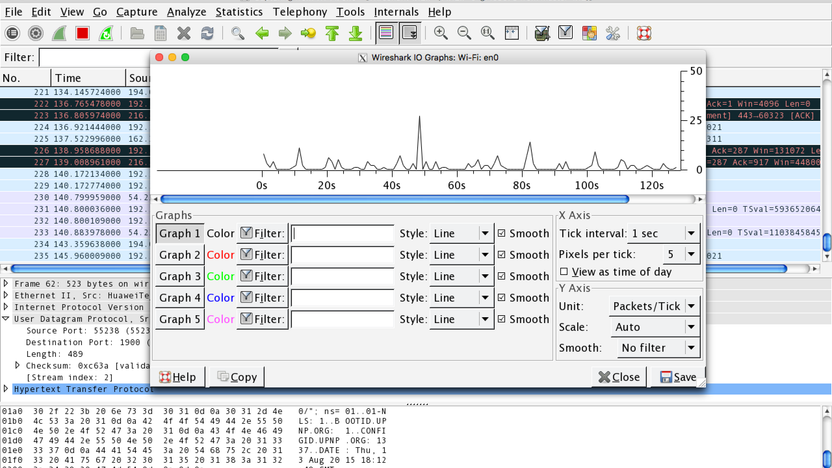
Task: Open the Telephony menu
Action: pos(300,12)
